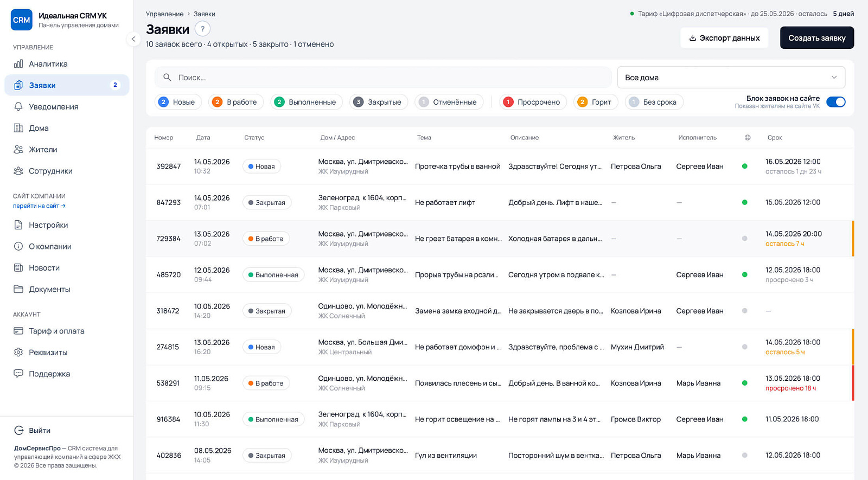
Task: Click the О компании info icon
Action: click(18, 246)
